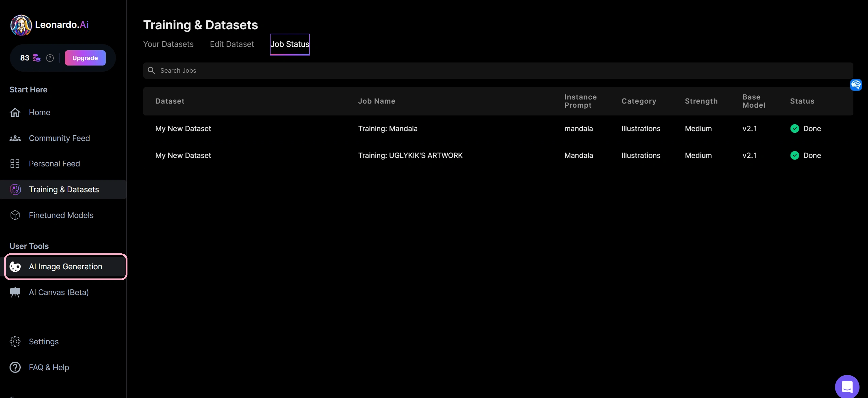
Task: Click the Status column header
Action: [802, 101]
